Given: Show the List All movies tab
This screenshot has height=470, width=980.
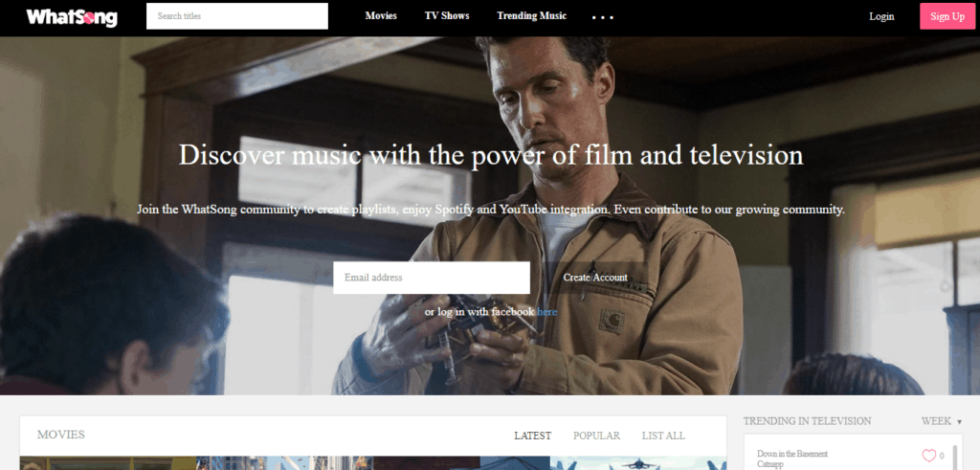Looking at the screenshot, I should 663,436.
